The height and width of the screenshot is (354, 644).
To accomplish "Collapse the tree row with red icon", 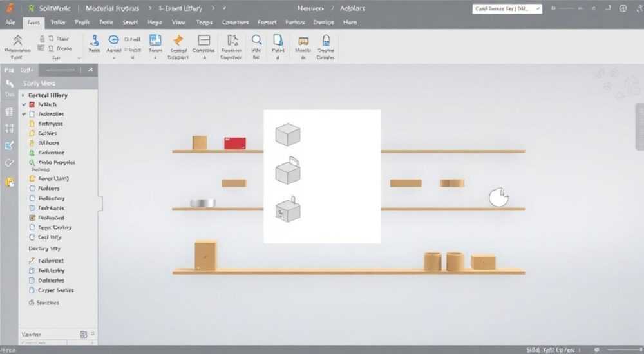I will (24, 105).
